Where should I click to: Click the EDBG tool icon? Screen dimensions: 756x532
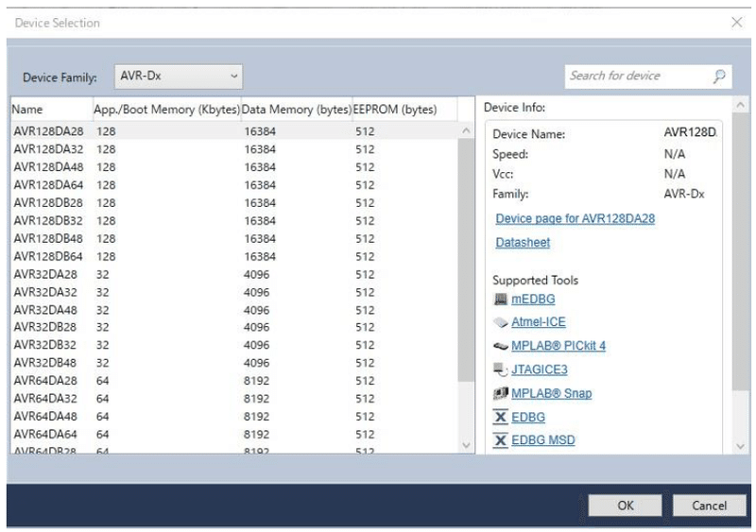(x=501, y=417)
